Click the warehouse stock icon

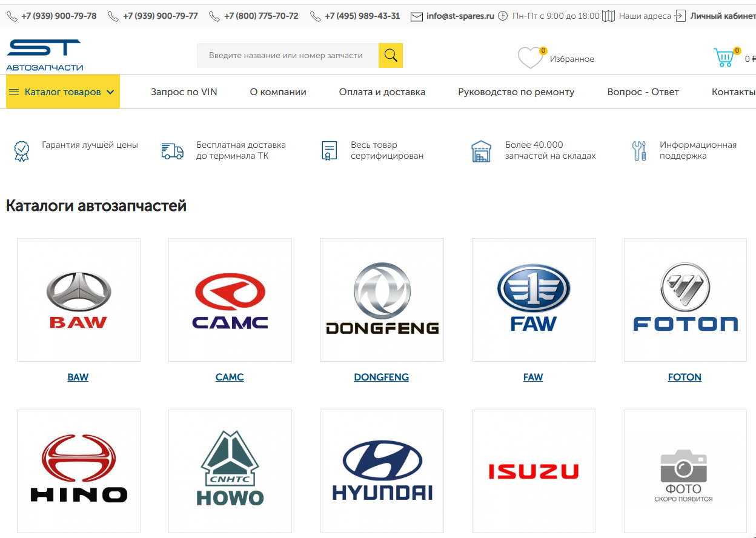482,151
